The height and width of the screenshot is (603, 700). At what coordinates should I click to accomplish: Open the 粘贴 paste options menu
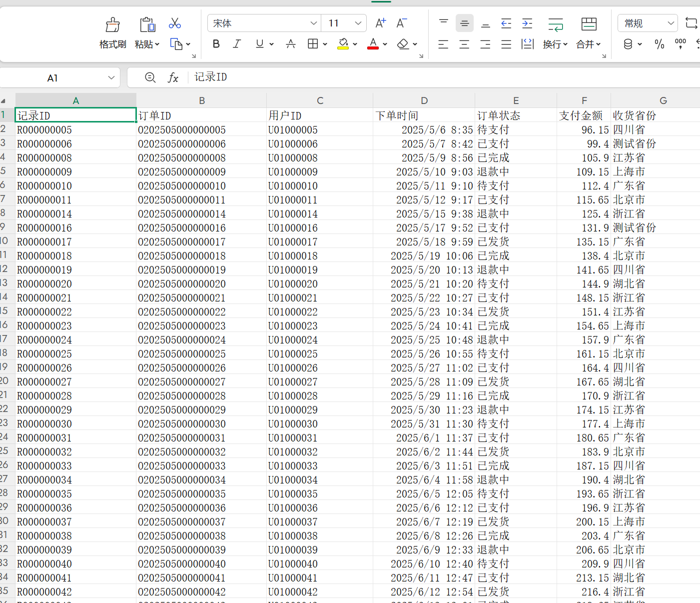click(x=147, y=44)
